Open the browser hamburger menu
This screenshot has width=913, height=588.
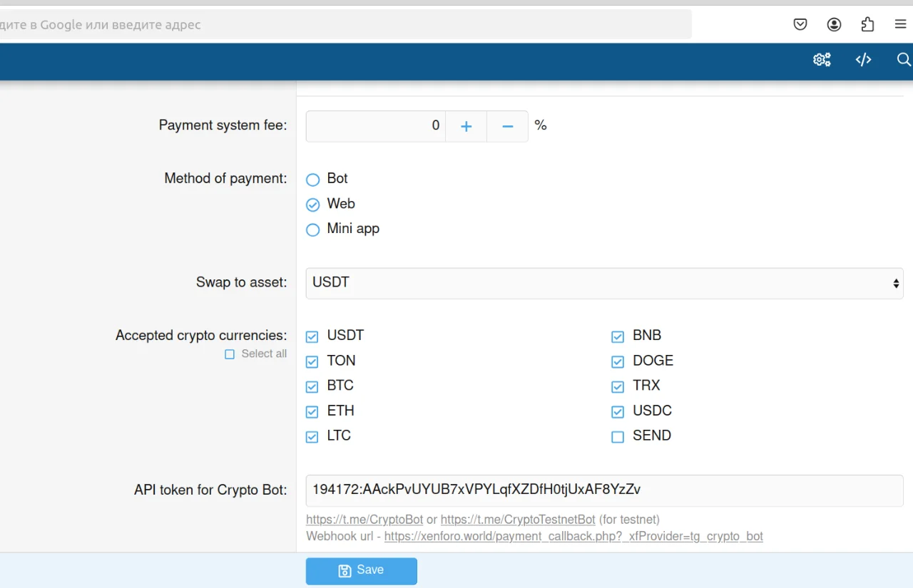point(900,24)
